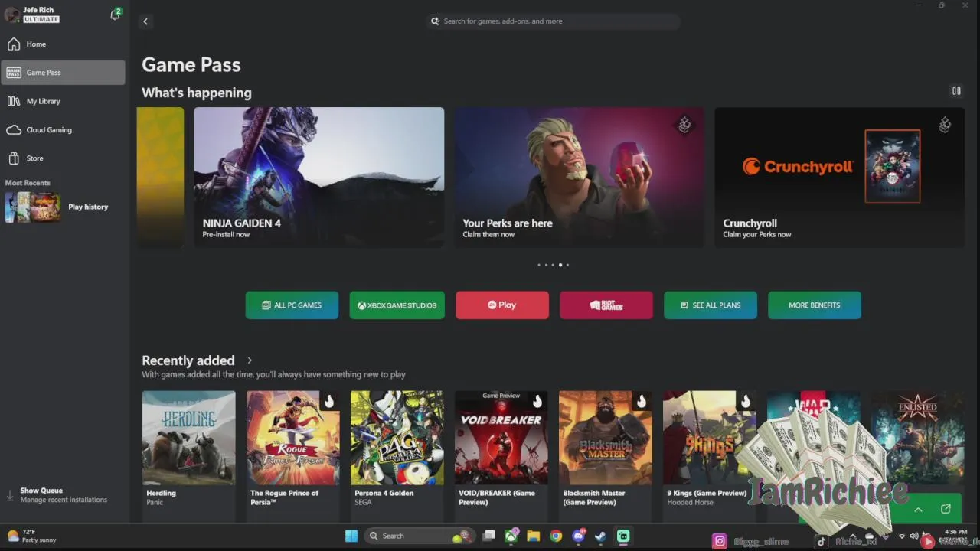Click the Game Pass page title
This screenshot has width=980, height=551.
[x=191, y=65]
